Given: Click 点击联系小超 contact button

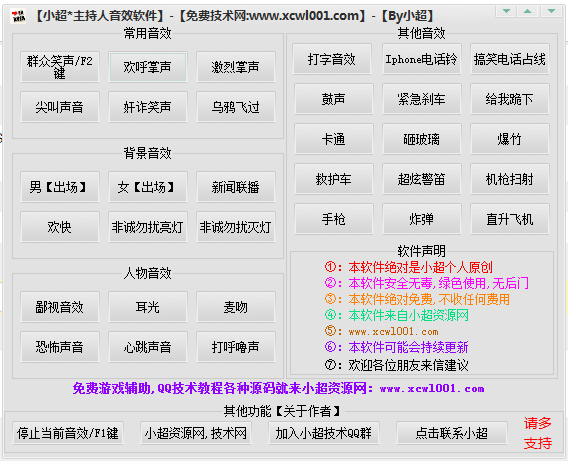Looking at the screenshot, I should pos(451,433).
